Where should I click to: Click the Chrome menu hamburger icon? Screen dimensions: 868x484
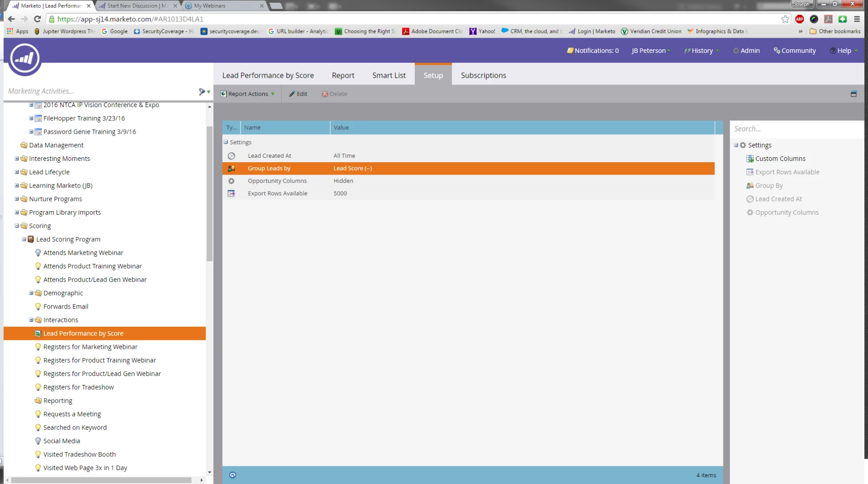pos(857,19)
